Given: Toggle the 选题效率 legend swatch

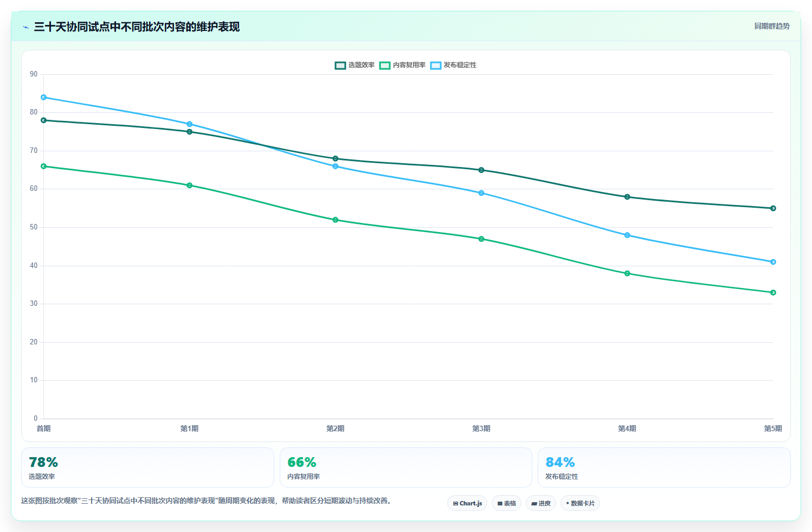Looking at the screenshot, I should point(340,65).
